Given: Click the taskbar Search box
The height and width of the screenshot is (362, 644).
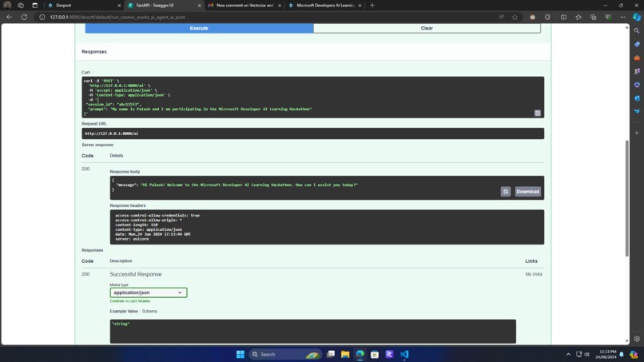Looking at the screenshot, I should pos(285,354).
